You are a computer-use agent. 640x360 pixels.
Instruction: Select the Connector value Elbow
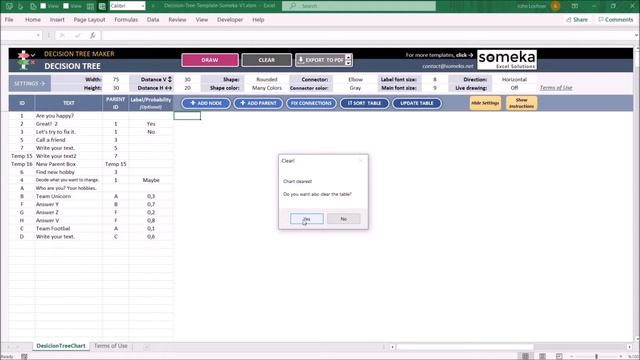355,80
